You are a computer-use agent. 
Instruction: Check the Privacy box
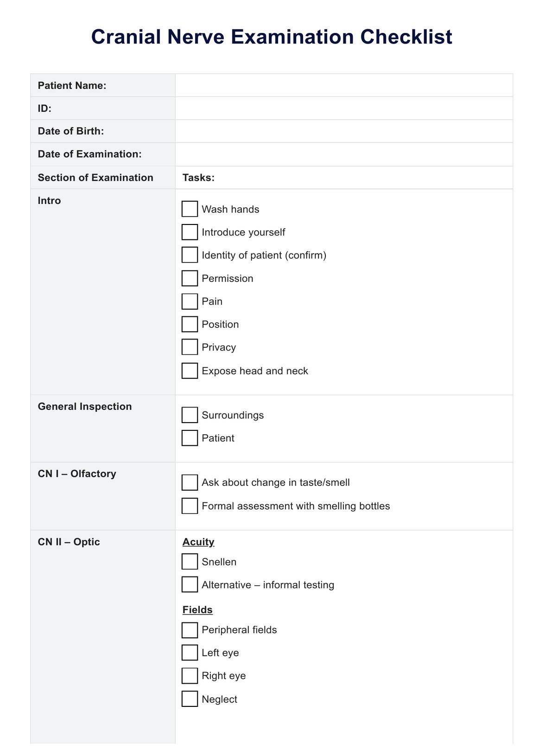coord(190,347)
